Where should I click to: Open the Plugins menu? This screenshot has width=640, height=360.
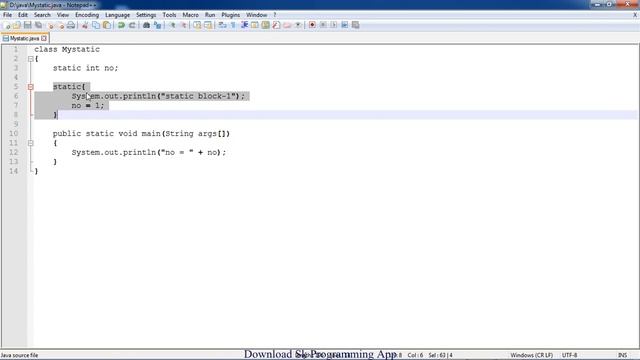click(x=231, y=15)
